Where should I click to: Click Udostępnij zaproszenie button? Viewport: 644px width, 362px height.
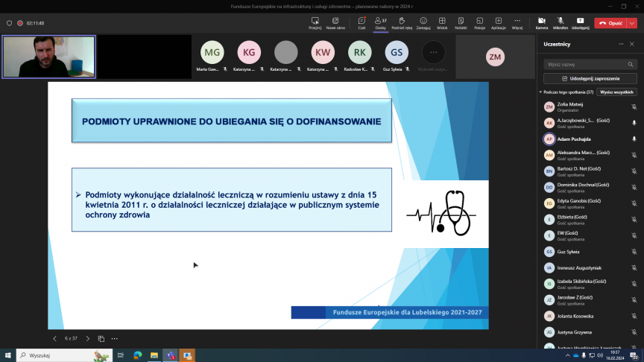click(590, 78)
